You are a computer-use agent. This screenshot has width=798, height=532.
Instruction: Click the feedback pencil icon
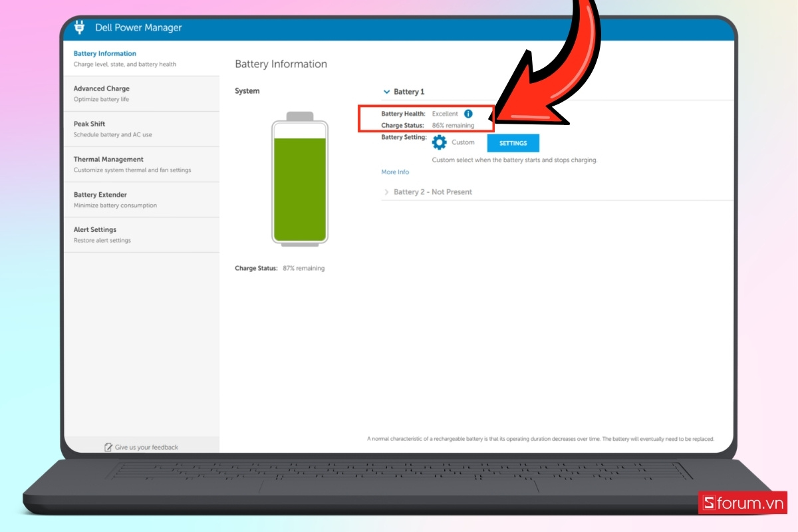pos(108,447)
